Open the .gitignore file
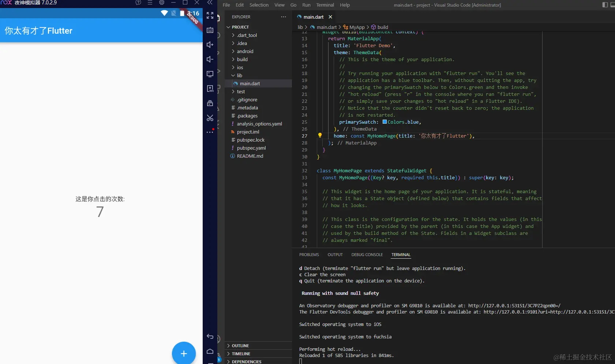Screen dimensions: 615x364 [258, 100]
